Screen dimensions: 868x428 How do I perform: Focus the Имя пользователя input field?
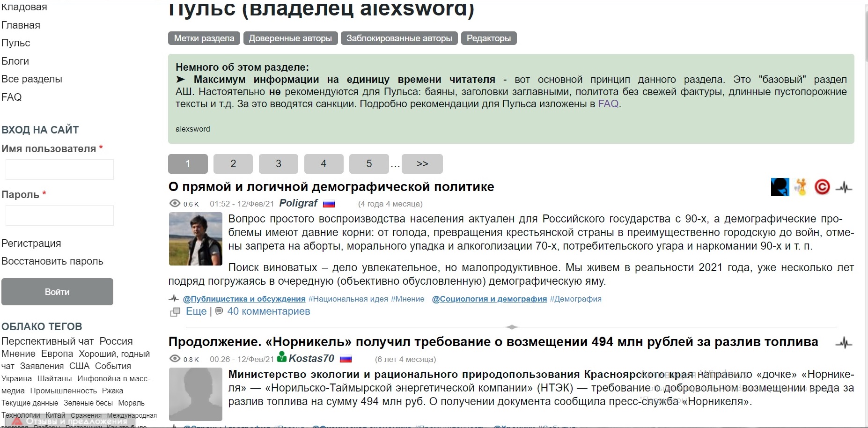pyautogui.click(x=59, y=170)
